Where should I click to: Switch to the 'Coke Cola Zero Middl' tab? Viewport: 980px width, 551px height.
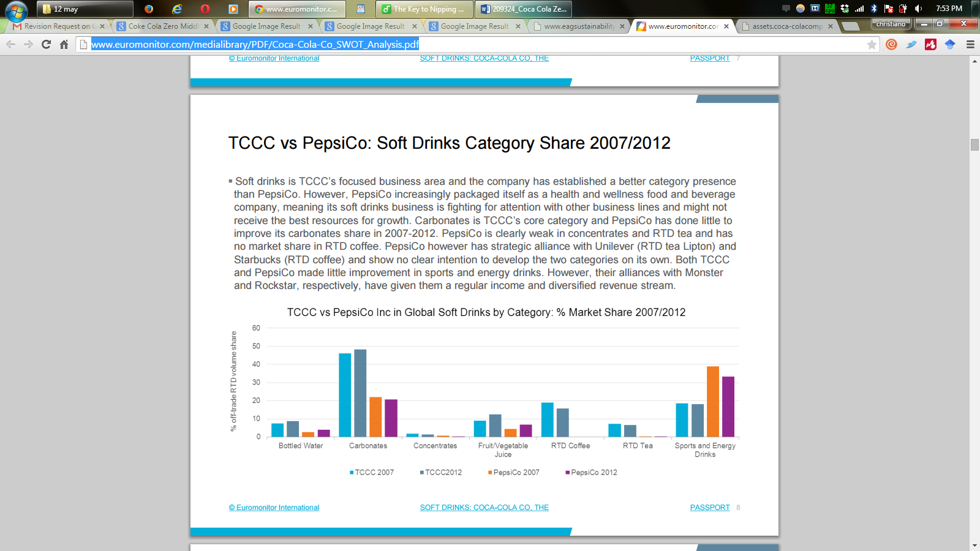click(x=163, y=26)
